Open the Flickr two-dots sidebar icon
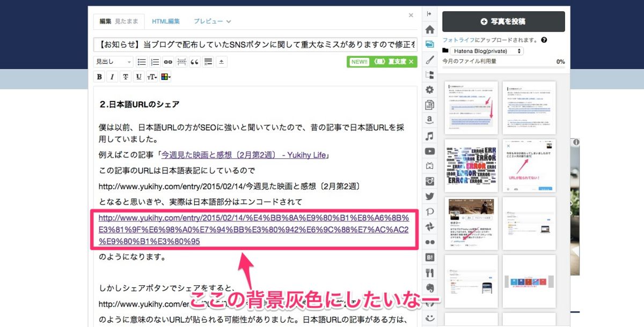The image size is (644, 327). tap(429, 242)
